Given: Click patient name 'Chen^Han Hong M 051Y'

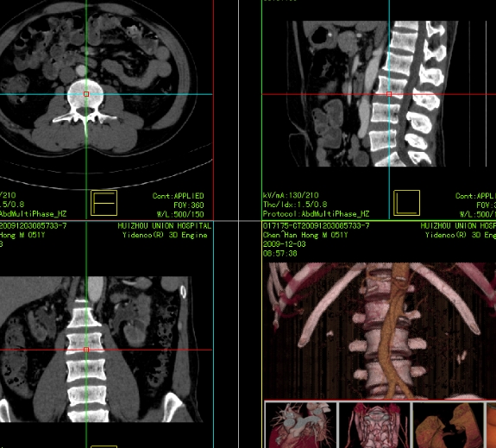Looking at the screenshot, I should pyautogui.click(x=305, y=235).
